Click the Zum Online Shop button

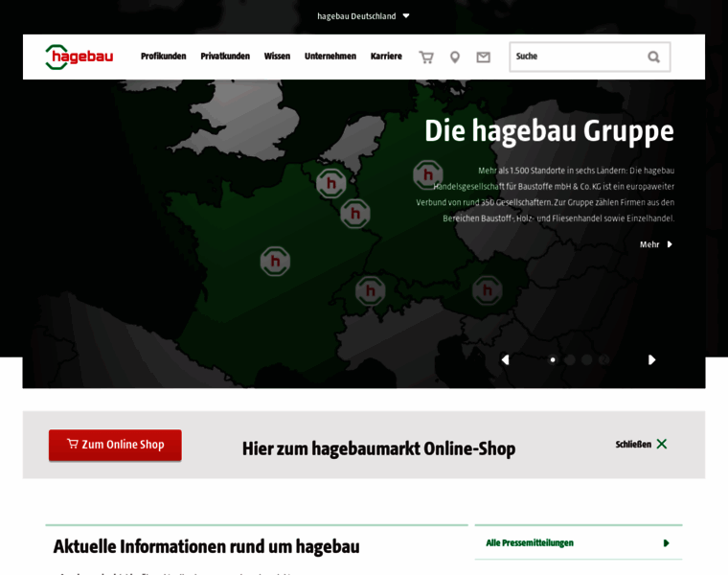115,445
